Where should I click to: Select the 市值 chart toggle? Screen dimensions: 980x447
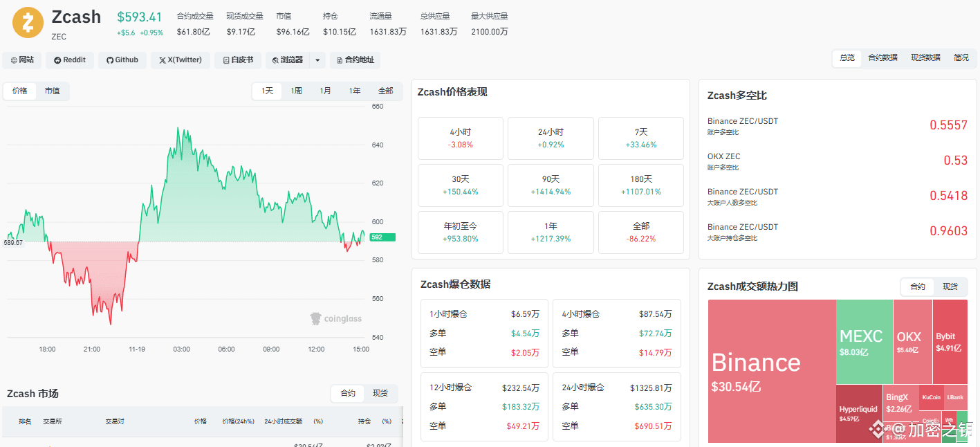[x=52, y=91]
